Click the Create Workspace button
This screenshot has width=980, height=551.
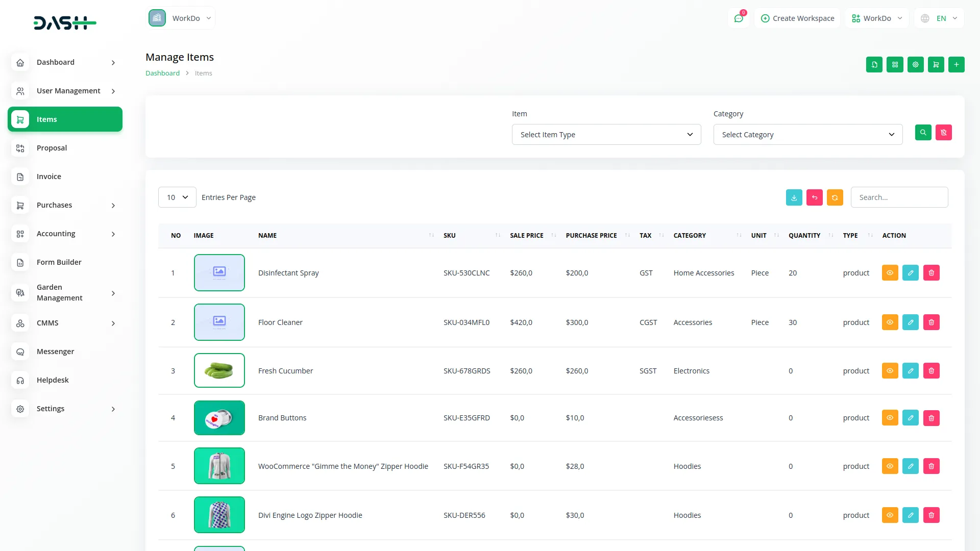click(797, 18)
